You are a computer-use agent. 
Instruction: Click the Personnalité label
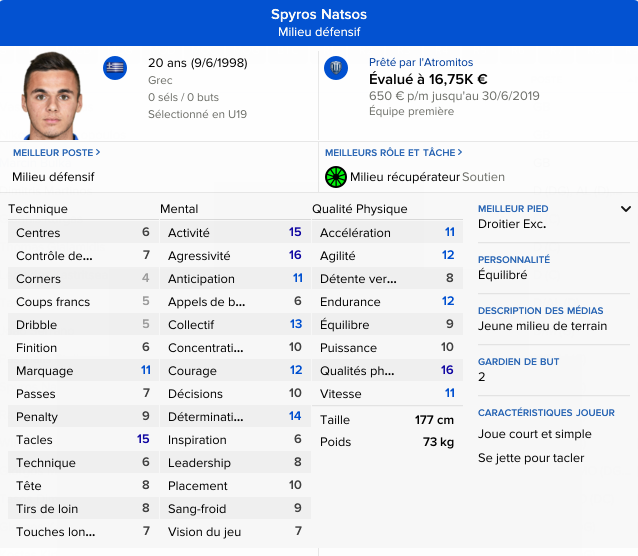click(514, 260)
